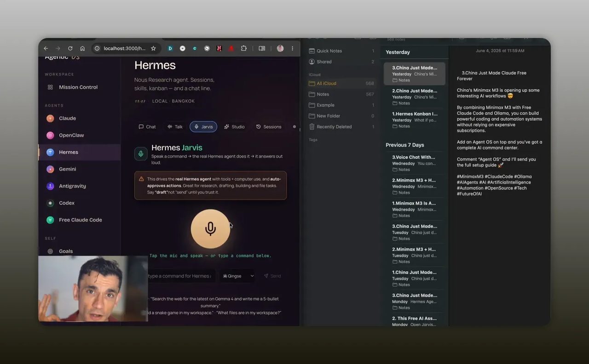Click the note date June 4, 2026

click(500, 51)
